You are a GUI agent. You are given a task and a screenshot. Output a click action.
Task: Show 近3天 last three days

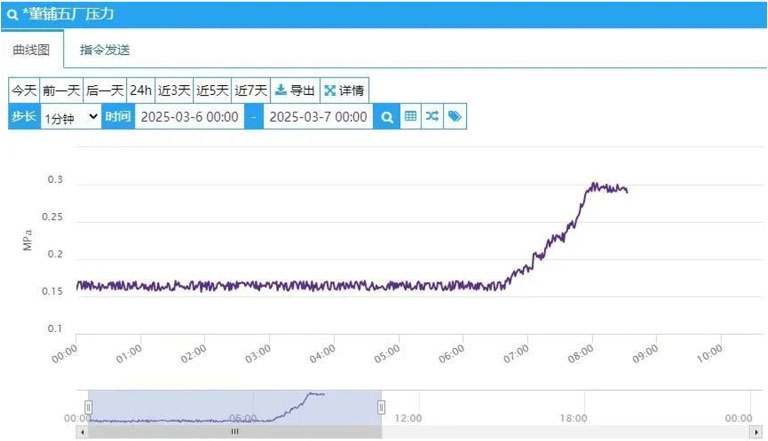click(174, 90)
